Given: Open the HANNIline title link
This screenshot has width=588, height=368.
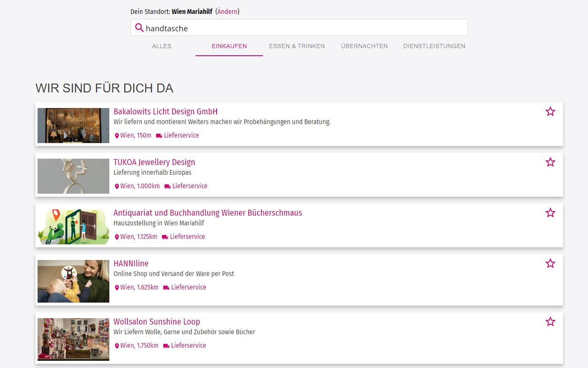Looking at the screenshot, I should pos(131,263).
